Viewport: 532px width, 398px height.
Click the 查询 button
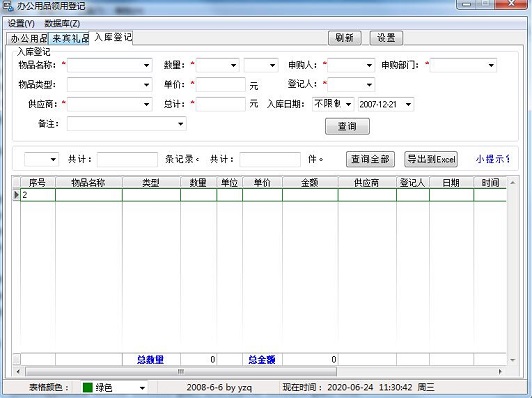pyautogui.click(x=347, y=126)
